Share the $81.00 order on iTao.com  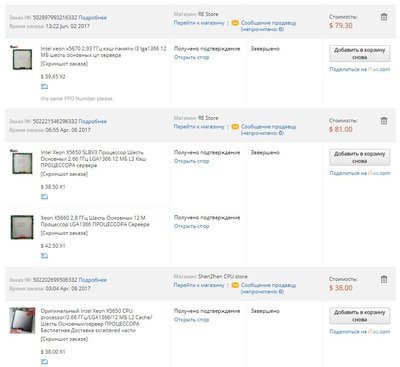click(360, 173)
